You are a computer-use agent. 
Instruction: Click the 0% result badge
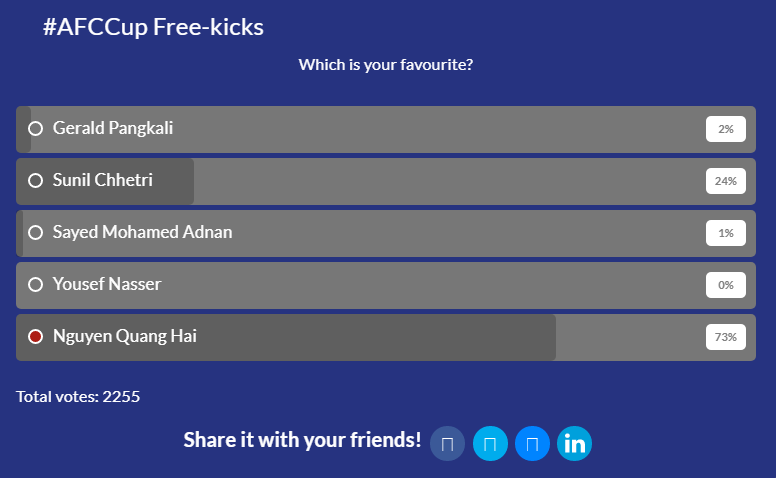(726, 285)
